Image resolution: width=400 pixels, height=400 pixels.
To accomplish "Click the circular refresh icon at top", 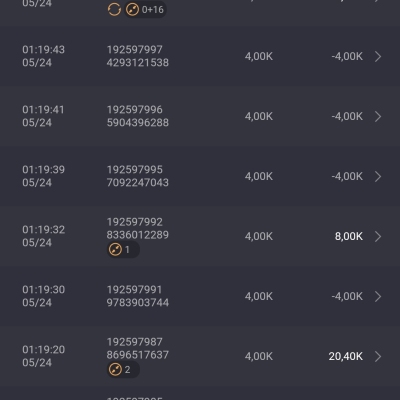I will click(114, 9).
